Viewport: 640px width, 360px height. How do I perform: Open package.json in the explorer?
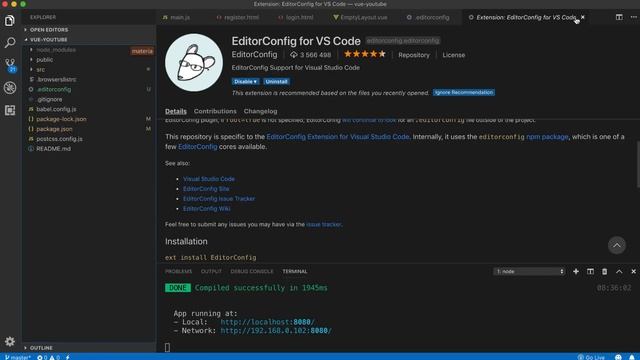54,129
